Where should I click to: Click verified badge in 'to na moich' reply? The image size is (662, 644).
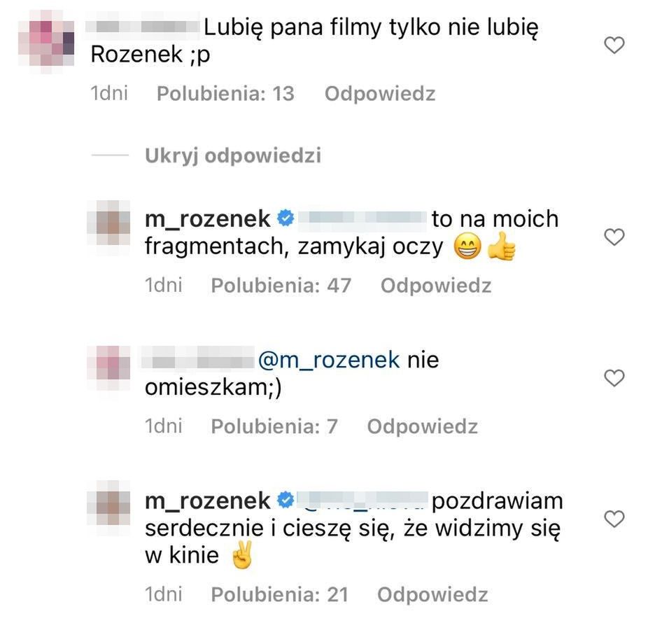pyautogui.click(x=286, y=218)
